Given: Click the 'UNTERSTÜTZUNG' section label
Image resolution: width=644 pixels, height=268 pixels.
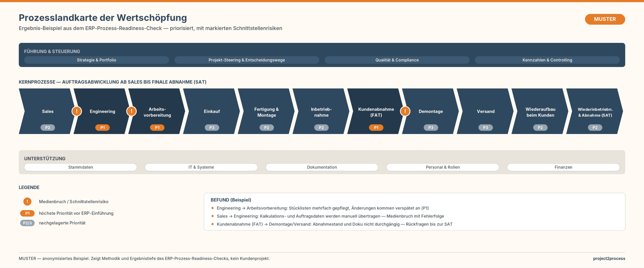Looking at the screenshot, I should tap(45, 159).
